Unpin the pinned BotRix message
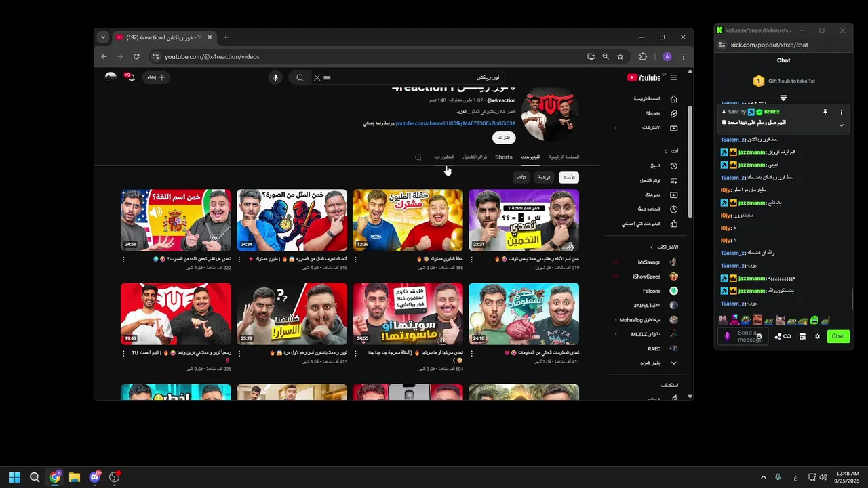Screen dimensions: 868x488 click(x=825, y=112)
